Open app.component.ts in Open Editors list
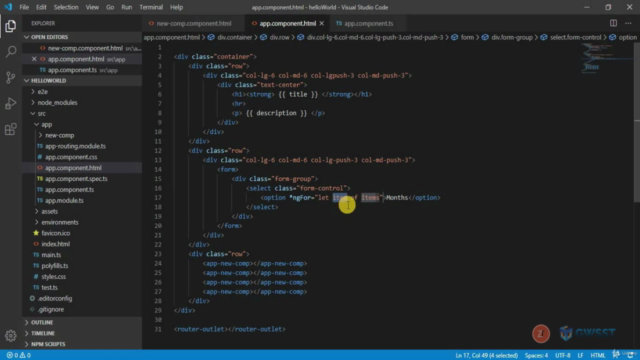Image resolution: width=640 pixels, height=360 pixels. click(72, 70)
